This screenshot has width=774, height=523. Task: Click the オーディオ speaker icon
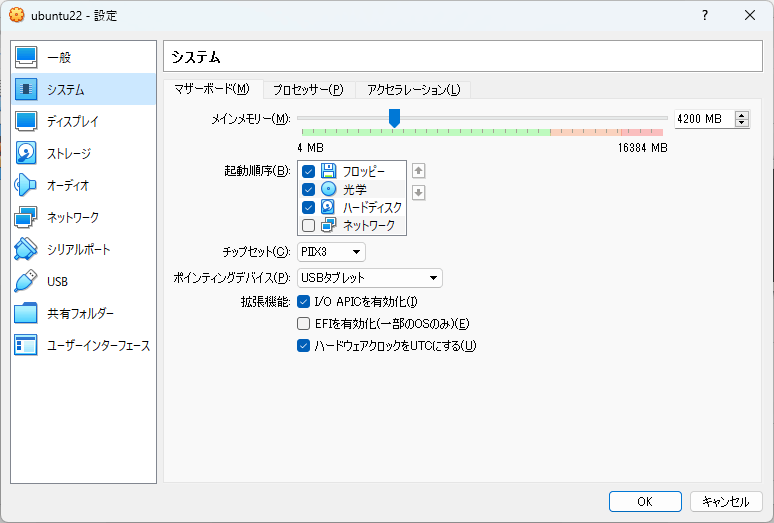(26, 185)
